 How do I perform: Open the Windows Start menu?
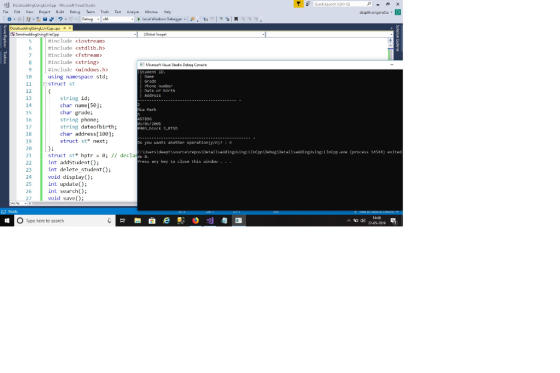[7, 221]
